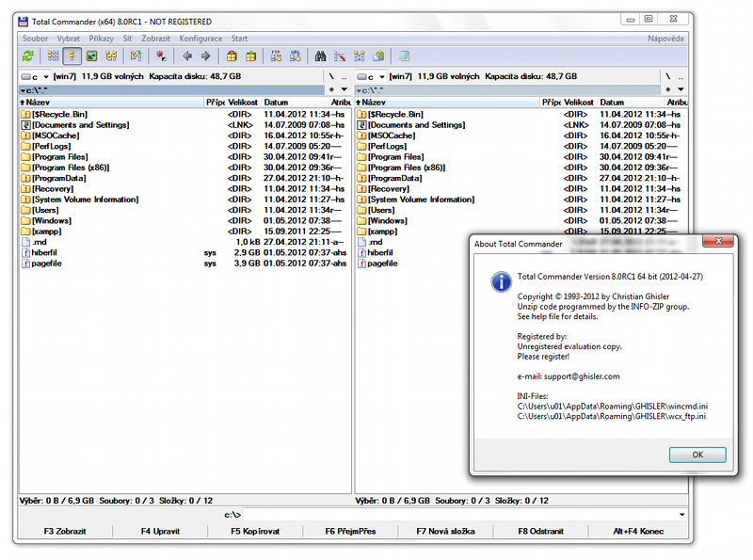Expand the command line history dropdown
This screenshot has height=560, width=753.
[681, 515]
